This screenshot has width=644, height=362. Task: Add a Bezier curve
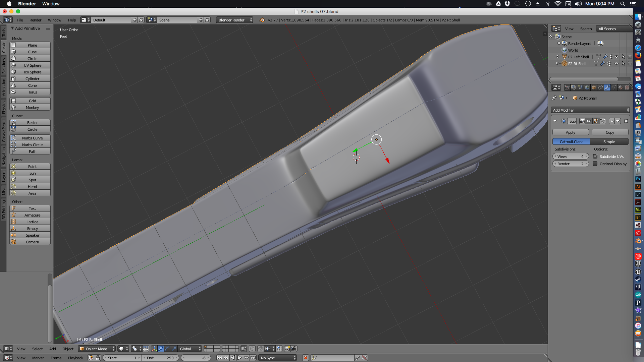coord(30,123)
